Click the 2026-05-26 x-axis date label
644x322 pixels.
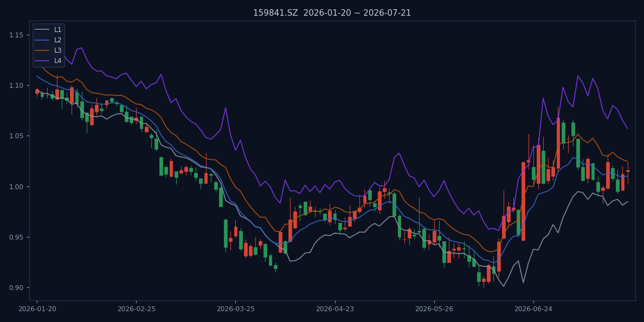pos(435,309)
